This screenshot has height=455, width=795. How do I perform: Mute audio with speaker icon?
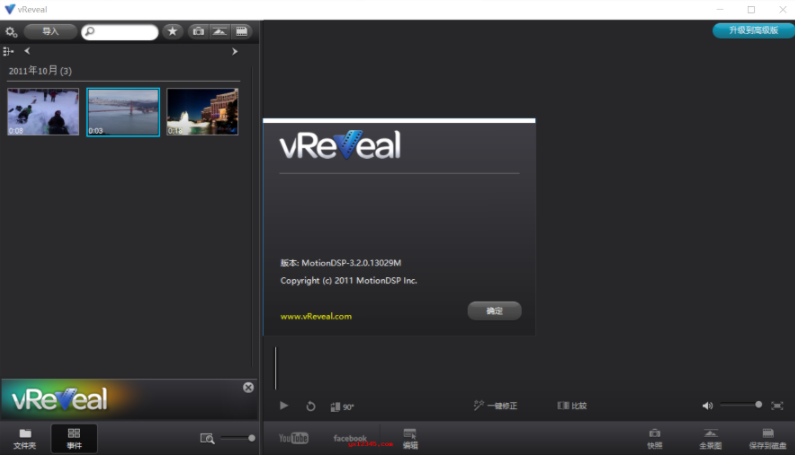[x=707, y=406]
